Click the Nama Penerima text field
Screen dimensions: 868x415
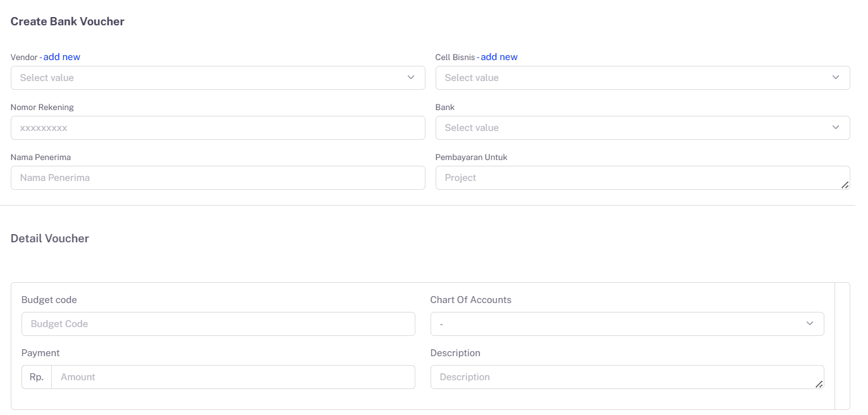[217, 178]
